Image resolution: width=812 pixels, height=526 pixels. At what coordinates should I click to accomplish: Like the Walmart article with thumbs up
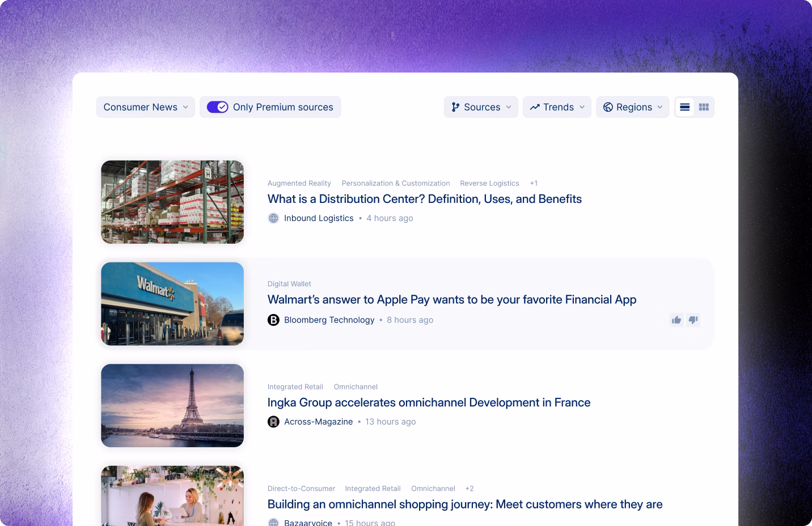676,320
